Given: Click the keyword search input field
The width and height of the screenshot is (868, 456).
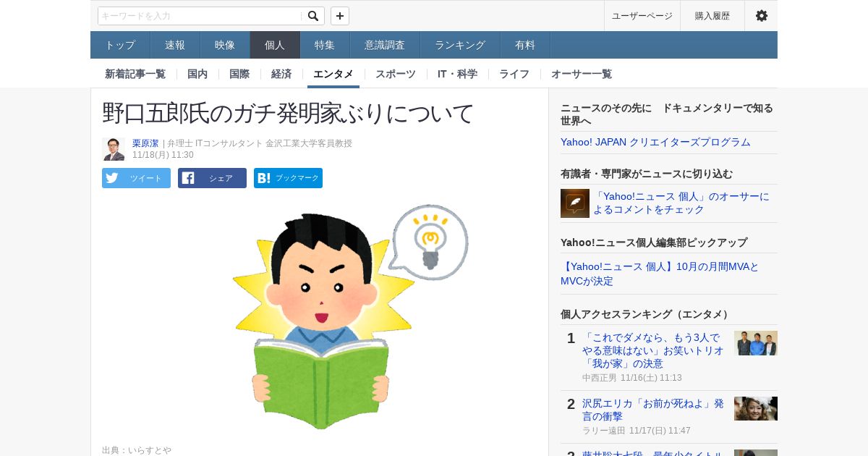Looking at the screenshot, I should 200,16.
